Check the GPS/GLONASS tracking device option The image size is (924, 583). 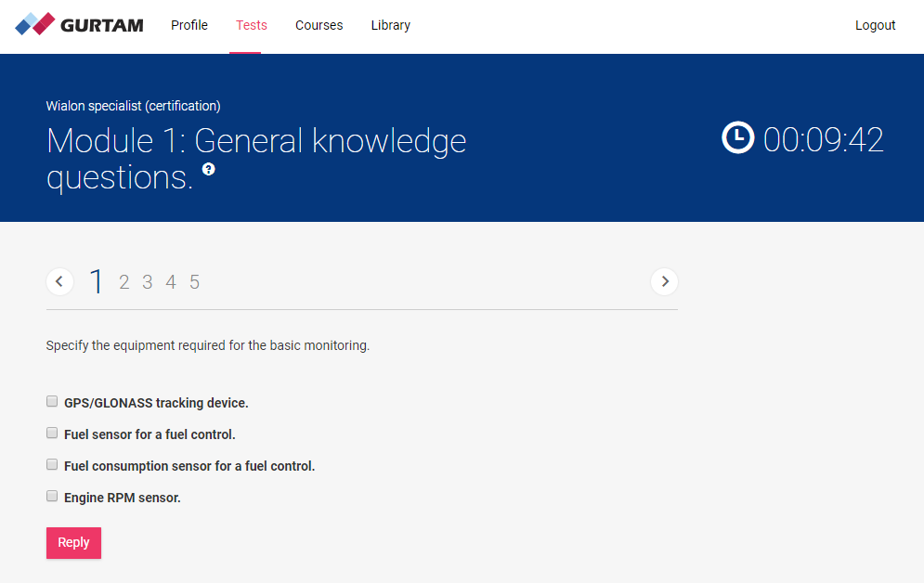[x=52, y=402]
